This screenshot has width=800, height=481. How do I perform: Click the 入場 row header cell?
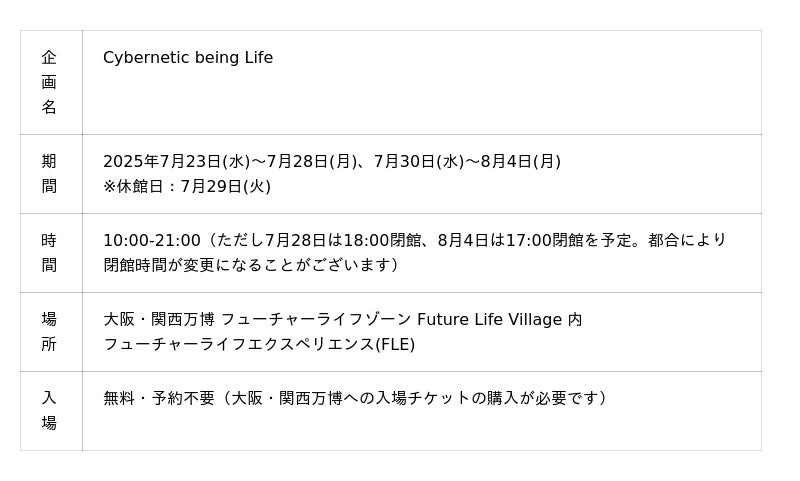tap(49, 410)
